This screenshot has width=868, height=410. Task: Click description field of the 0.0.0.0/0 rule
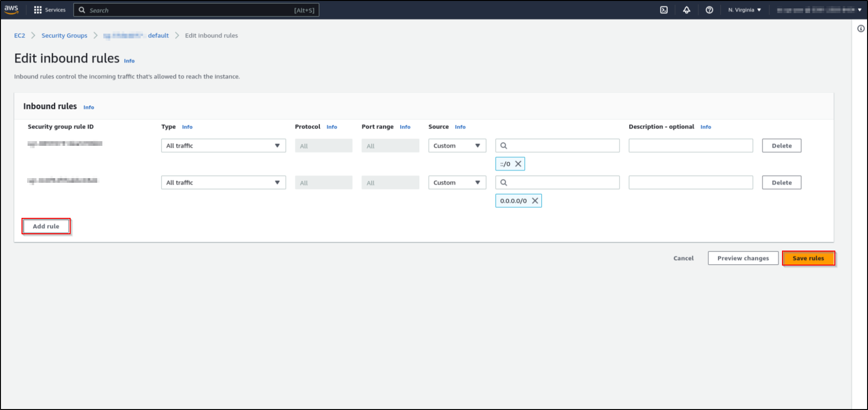coord(691,182)
